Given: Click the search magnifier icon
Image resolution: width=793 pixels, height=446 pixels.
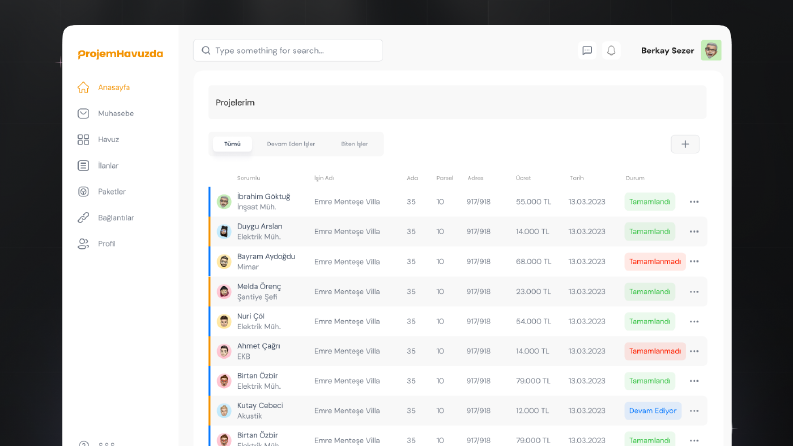Looking at the screenshot, I should [x=206, y=51].
